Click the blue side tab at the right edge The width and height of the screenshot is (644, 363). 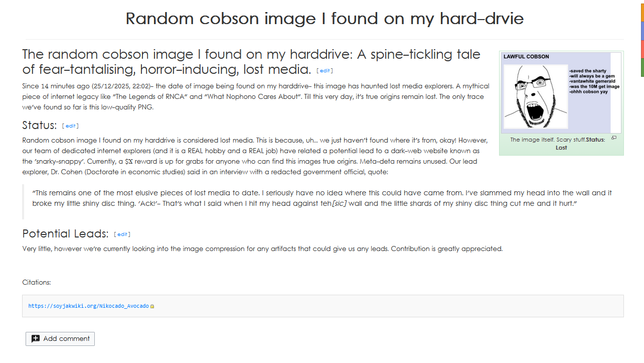click(x=642, y=31)
